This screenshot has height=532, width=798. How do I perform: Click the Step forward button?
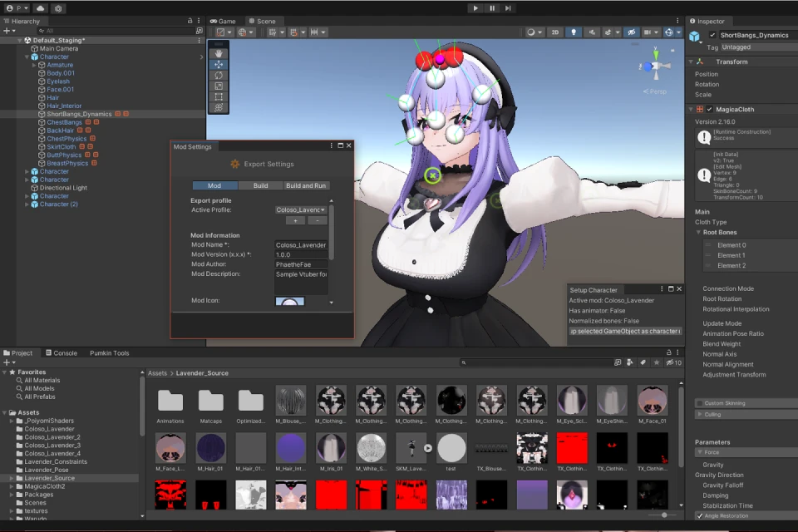tap(508, 8)
